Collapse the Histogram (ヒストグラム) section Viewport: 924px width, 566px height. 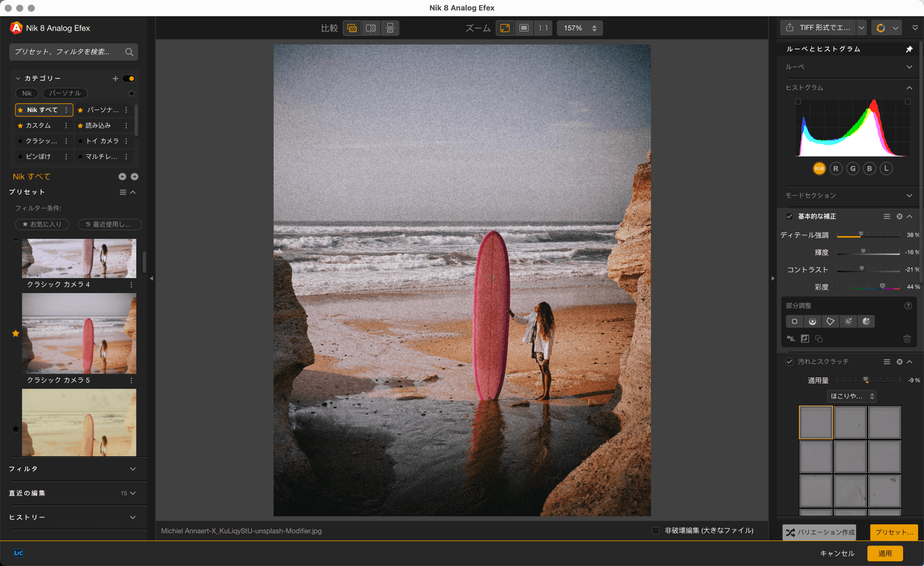909,88
